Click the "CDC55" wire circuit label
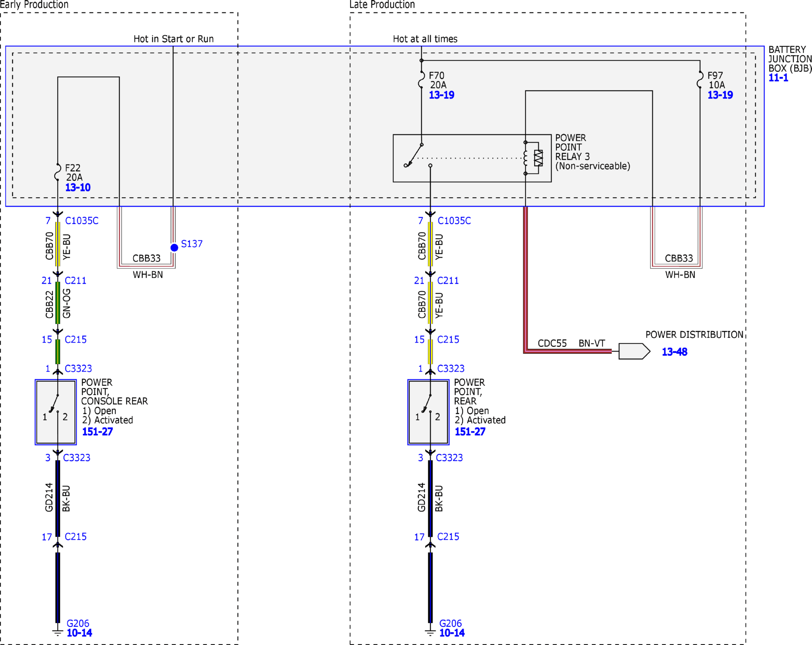This screenshot has width=812, height=645. 552,343
